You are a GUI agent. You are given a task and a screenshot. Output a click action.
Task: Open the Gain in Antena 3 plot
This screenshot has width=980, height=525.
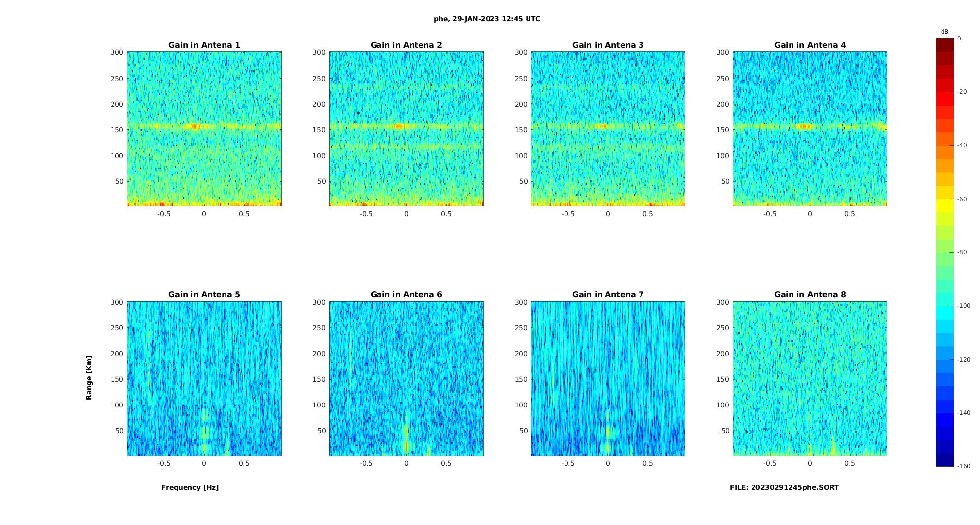[608, 129]
